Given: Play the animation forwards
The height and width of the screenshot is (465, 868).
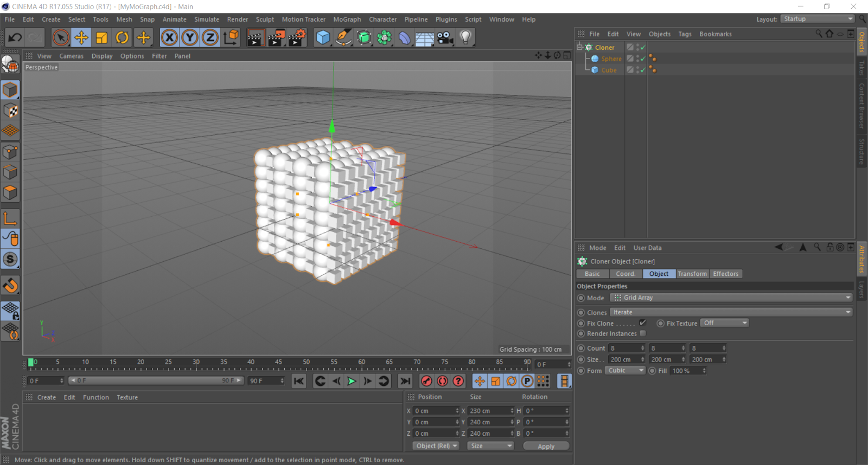Looking at the screenshot, I should 352,381.
